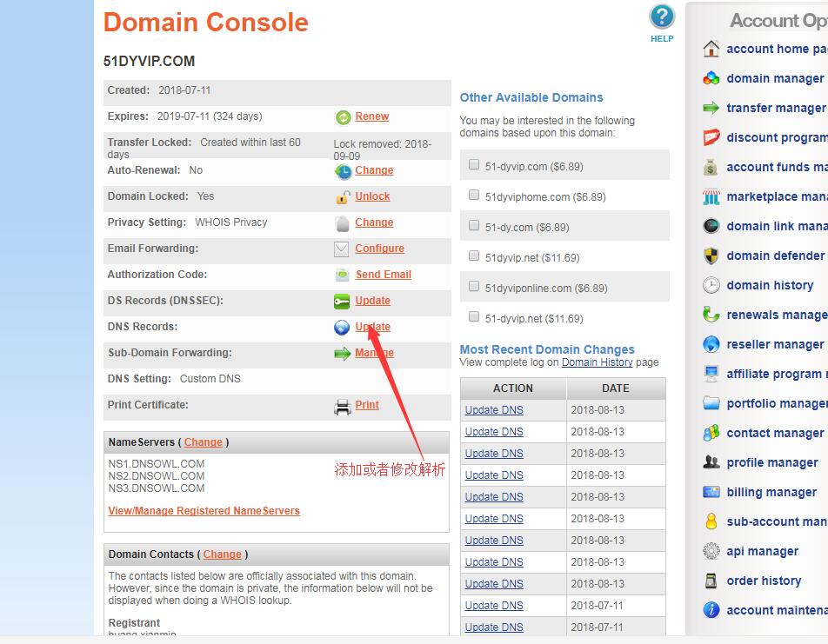This screenshot has height=644, width=828.
Task: Open billing manager from sidebar
Action: tap(771, 492)
